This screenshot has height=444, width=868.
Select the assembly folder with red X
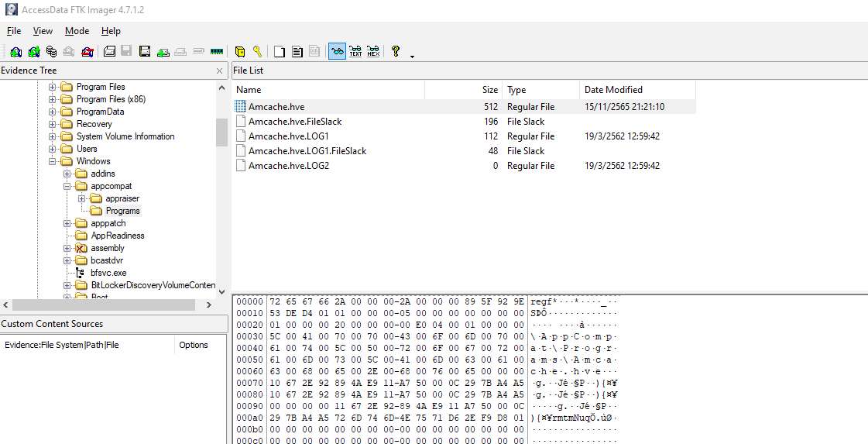[108, 248]
